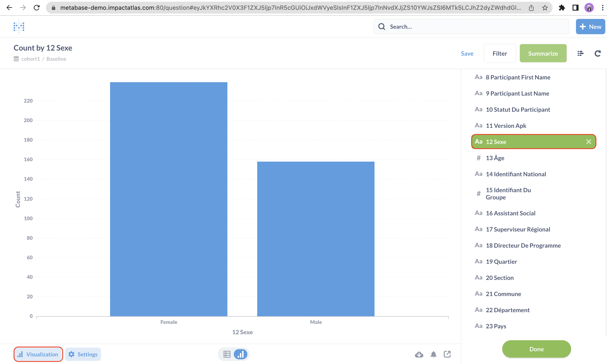Image resolution: width=607 pixels, height=364 pixels.
Task: Open alerts bell icon
Action: point(434,354)
